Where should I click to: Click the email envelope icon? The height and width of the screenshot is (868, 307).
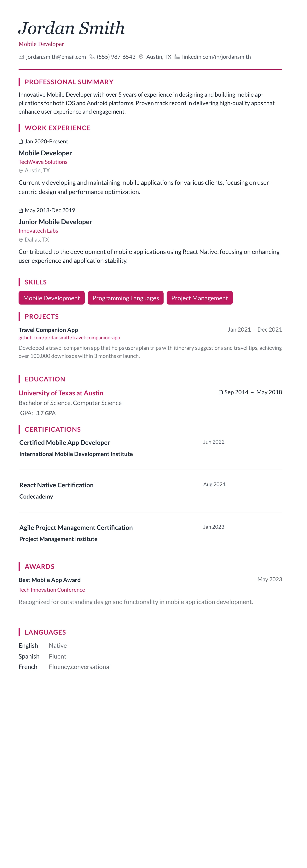21,57
